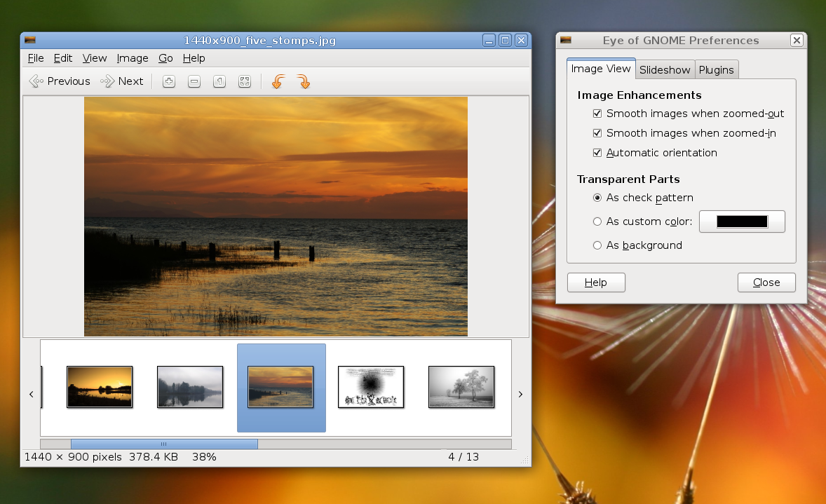Open the custom color picker swatch
This screenshot has width=826, height=504.
point(742,222)
